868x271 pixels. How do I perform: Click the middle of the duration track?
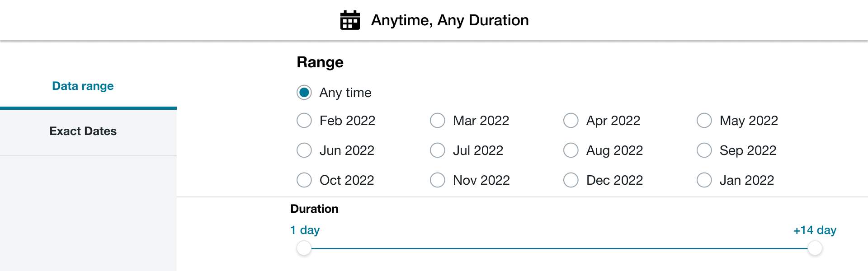click(x=559, y=248)
